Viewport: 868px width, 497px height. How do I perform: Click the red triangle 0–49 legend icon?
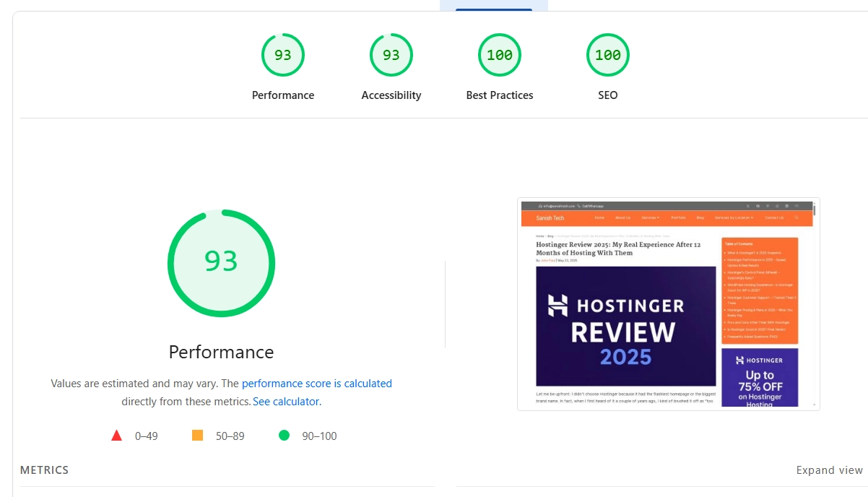(x=117, y=436)
